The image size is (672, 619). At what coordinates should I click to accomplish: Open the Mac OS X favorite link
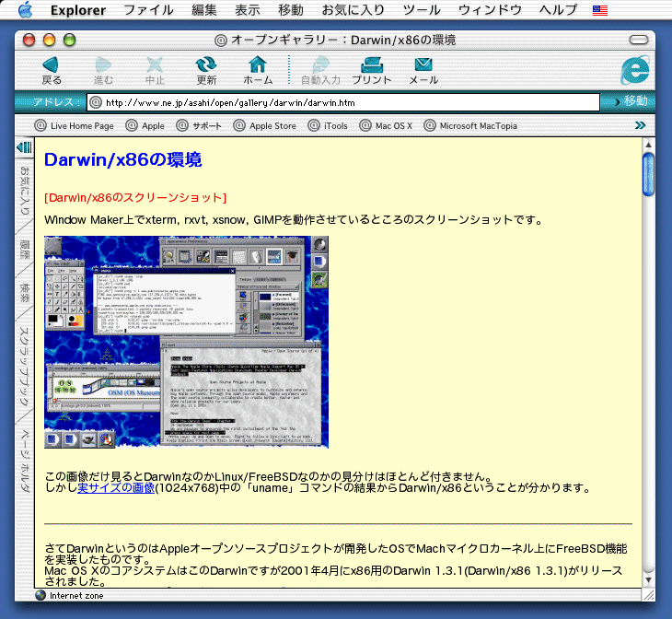(386, 125)
